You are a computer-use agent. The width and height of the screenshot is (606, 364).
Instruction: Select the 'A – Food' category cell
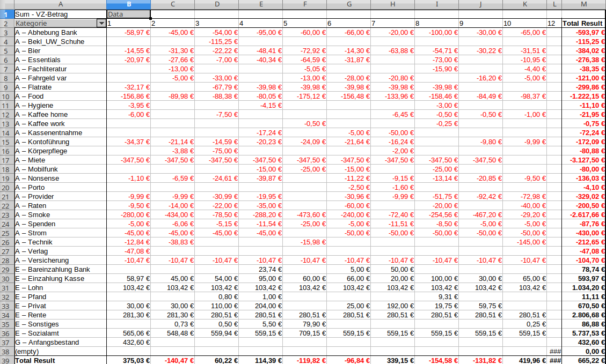[60, 96]
